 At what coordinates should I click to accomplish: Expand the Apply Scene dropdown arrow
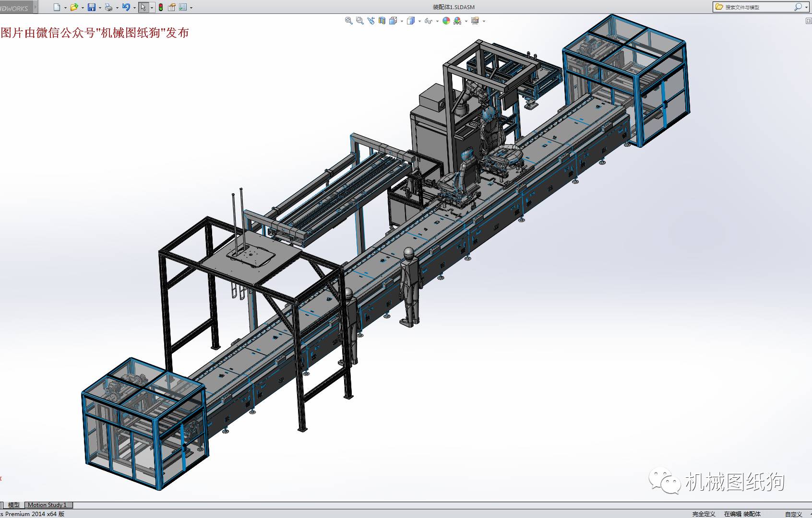(x=466, y=21)
